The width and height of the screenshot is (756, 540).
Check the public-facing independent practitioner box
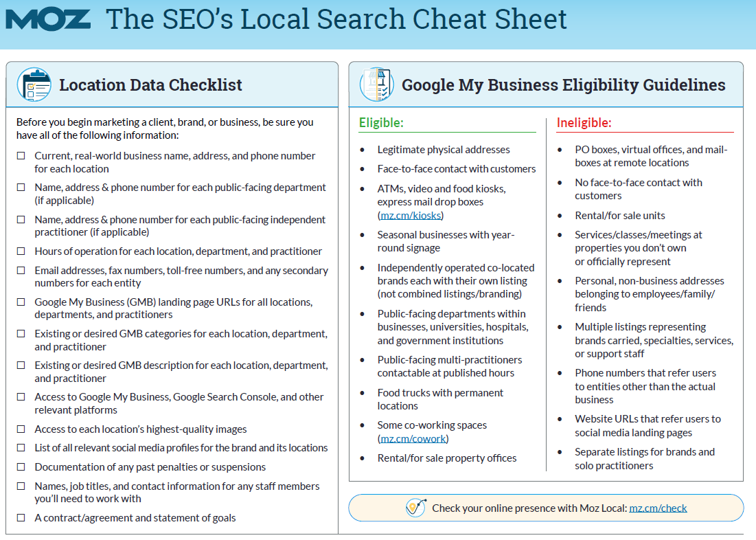(21, 220)
